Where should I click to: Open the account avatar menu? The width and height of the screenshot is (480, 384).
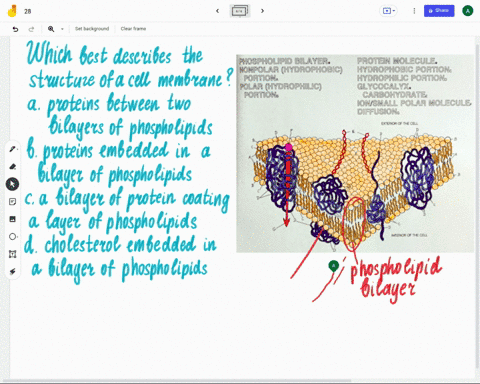tap(468, 11)
